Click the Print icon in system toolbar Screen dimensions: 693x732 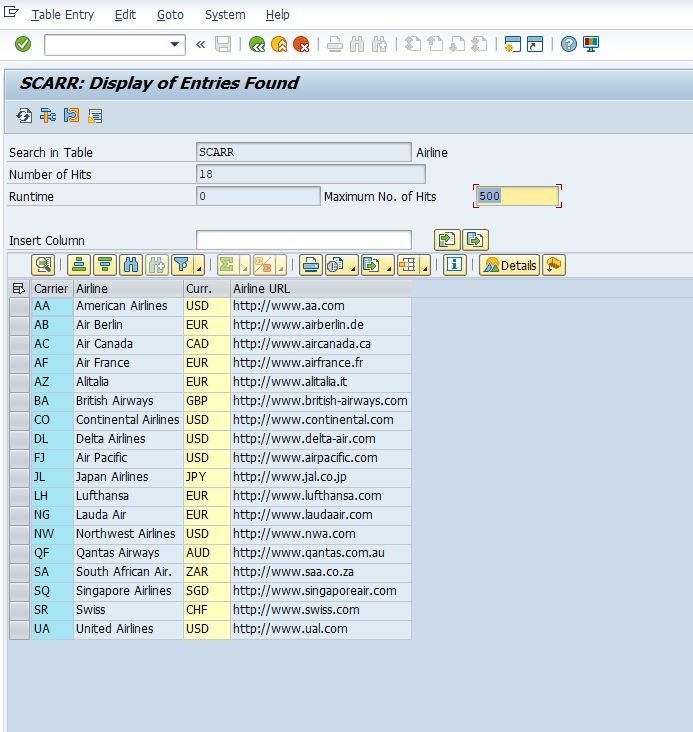[x=335, y=45]
